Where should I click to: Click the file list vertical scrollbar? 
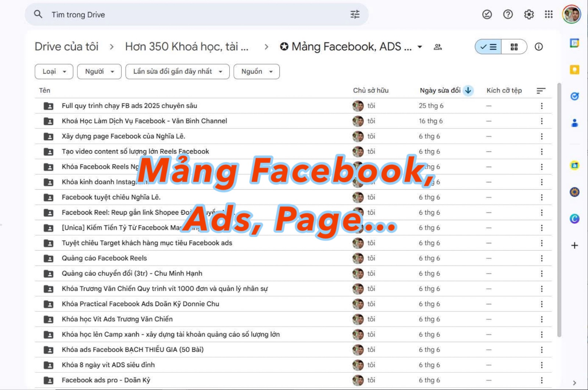pos(559,210)
